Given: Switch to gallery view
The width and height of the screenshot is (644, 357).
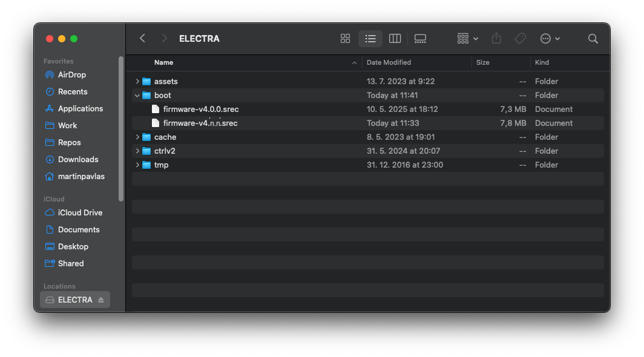Looking at the screenshot, I should [x=420, y=38].
